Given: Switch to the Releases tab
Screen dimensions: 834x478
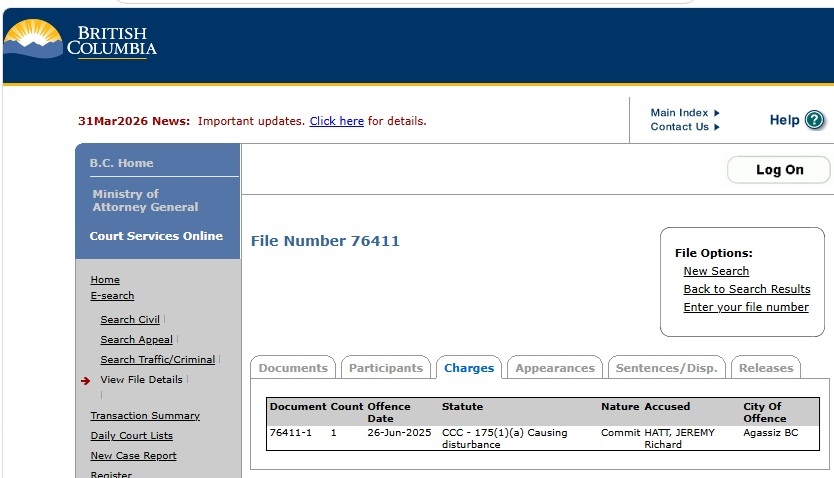Looking at the screenshot, I should (766, 367).
